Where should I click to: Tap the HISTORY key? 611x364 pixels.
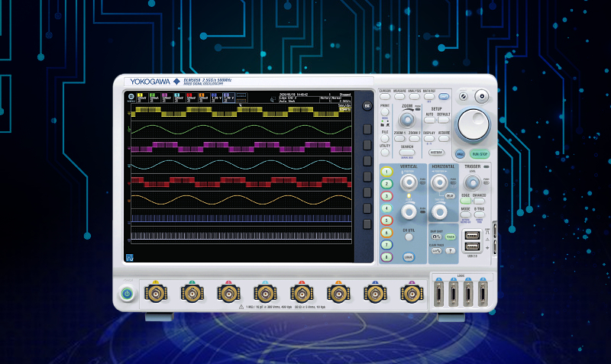click(x=436, y=153)
